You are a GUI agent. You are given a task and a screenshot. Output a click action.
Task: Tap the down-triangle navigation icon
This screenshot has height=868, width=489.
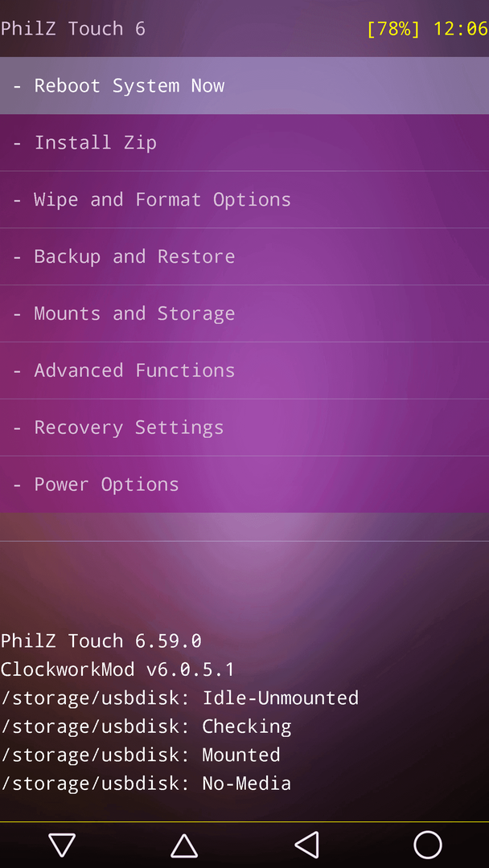(x=61, y=845)
